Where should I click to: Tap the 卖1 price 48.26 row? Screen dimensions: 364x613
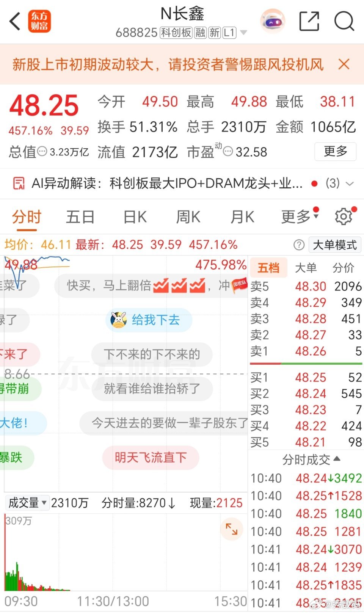click(306, 351)
